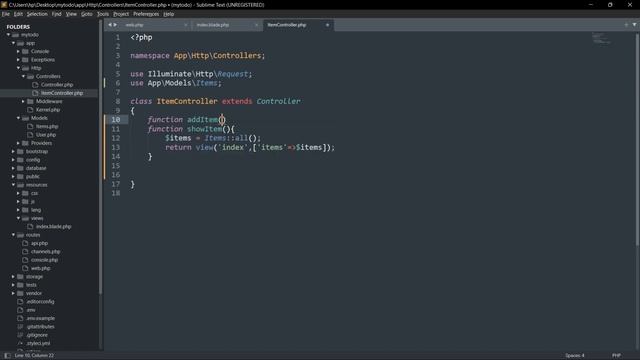Click line number 17 in gutter

pyautogui.click(x=116, y=184)
